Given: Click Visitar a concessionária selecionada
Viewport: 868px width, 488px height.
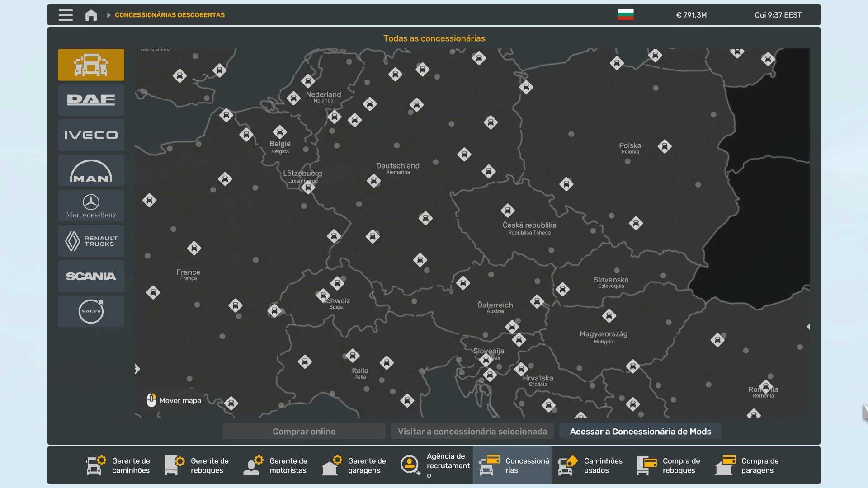Looking at the screenshot, I should [x=472, y=432].
